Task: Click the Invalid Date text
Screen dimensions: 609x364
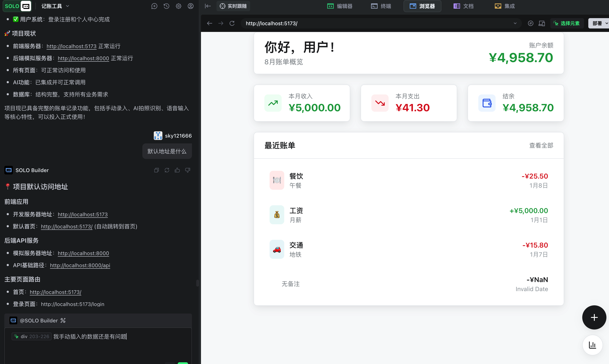Action: click(532, 289)
